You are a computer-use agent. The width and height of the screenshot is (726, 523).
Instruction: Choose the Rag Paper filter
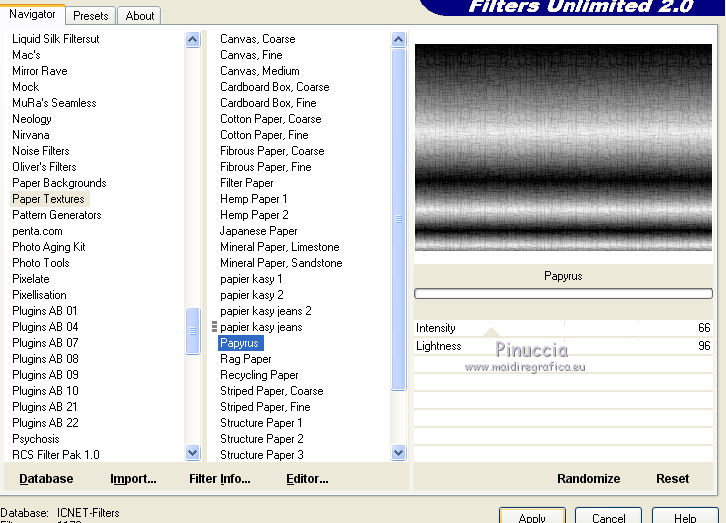[246, 359]
